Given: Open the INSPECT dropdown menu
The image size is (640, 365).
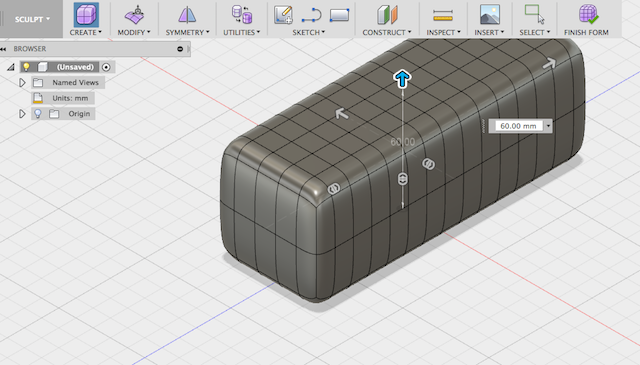Looking at the screenshot, I should point(443,32).
